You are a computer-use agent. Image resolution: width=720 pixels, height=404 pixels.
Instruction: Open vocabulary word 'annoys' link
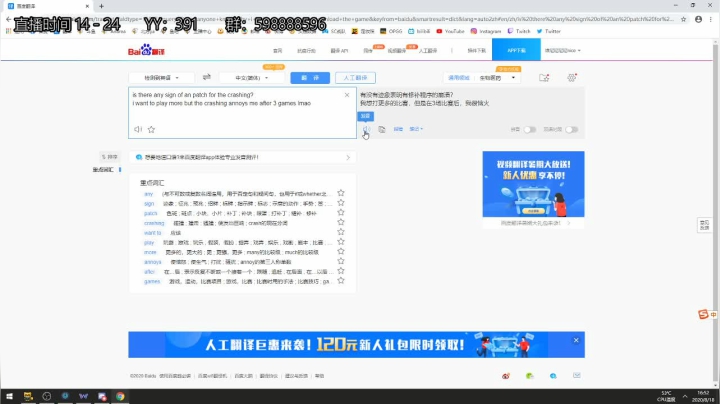tap(153, 262)
